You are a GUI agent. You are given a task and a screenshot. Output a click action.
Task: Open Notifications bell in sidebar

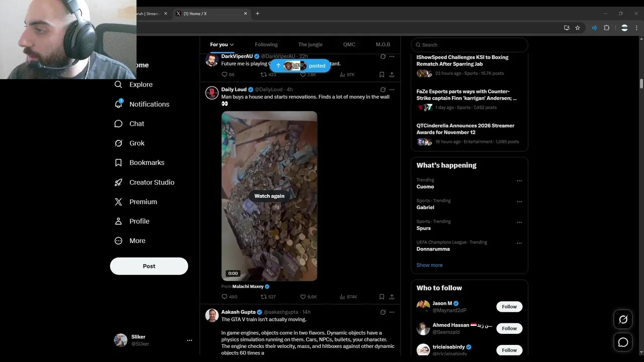142,104
